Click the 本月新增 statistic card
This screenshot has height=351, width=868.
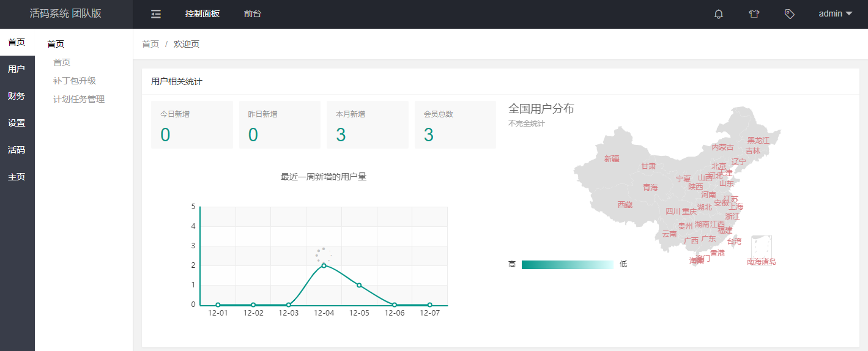click(x=368, y=125)
